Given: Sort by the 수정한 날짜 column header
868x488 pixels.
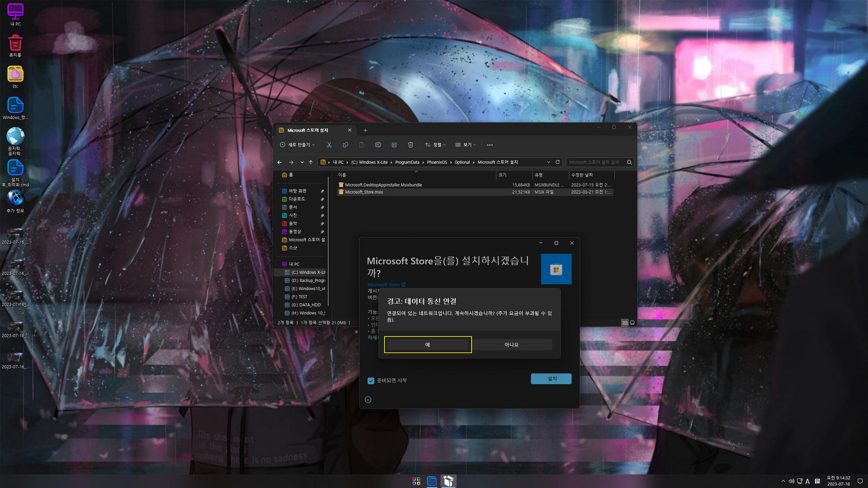Looking at the screenshot, I should tap(592, 175).
